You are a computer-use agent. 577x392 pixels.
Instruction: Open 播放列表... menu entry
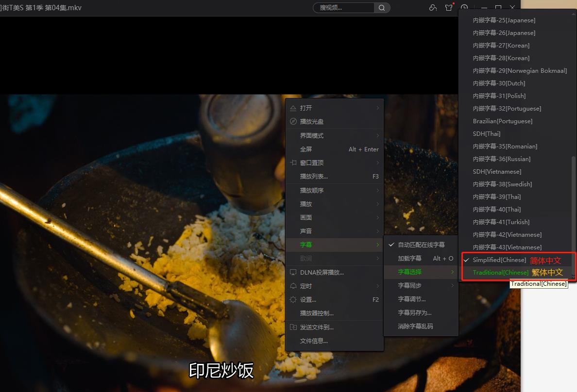[x=335, y=176]
